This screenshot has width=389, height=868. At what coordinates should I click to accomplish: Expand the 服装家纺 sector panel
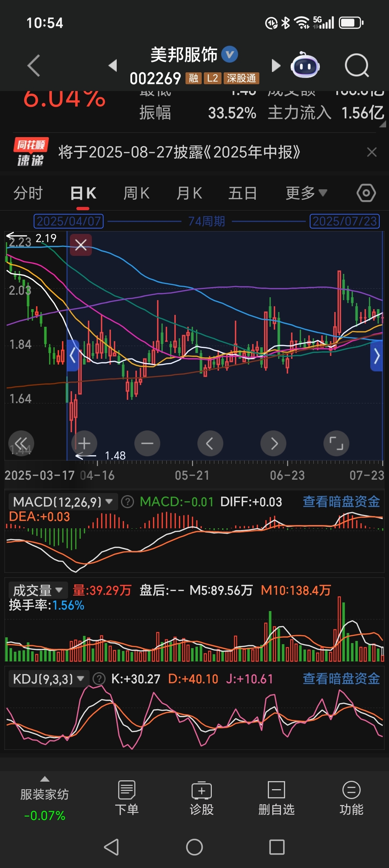coord(45,799)
